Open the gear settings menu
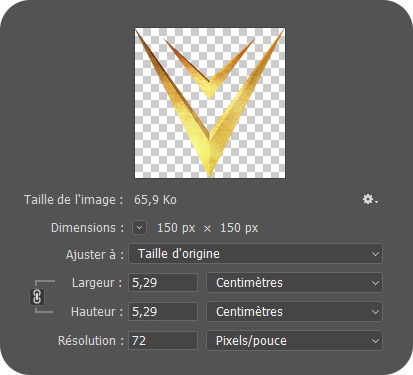The height and width of the screenshot is (375, 413). click(370, 200)
